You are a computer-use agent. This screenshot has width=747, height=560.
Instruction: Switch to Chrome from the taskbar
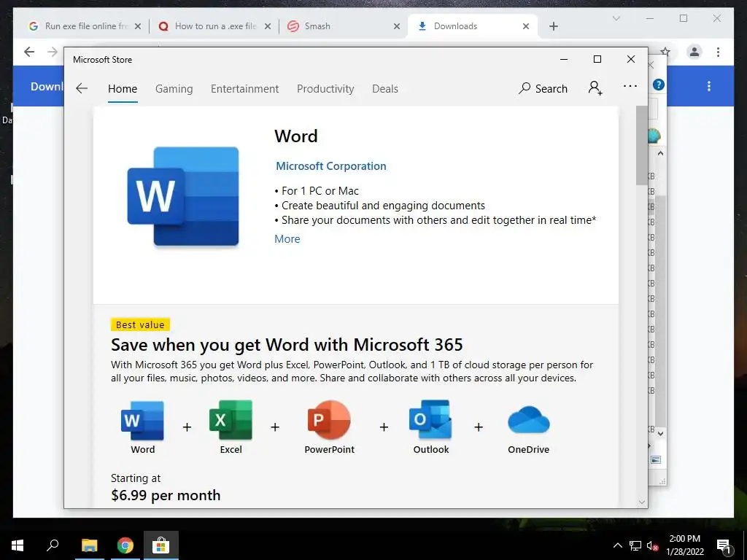click(x=125, y=545)
